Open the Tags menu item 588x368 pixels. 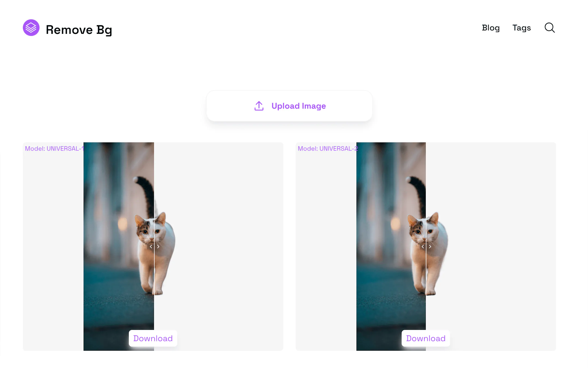(x=522, y=28)
